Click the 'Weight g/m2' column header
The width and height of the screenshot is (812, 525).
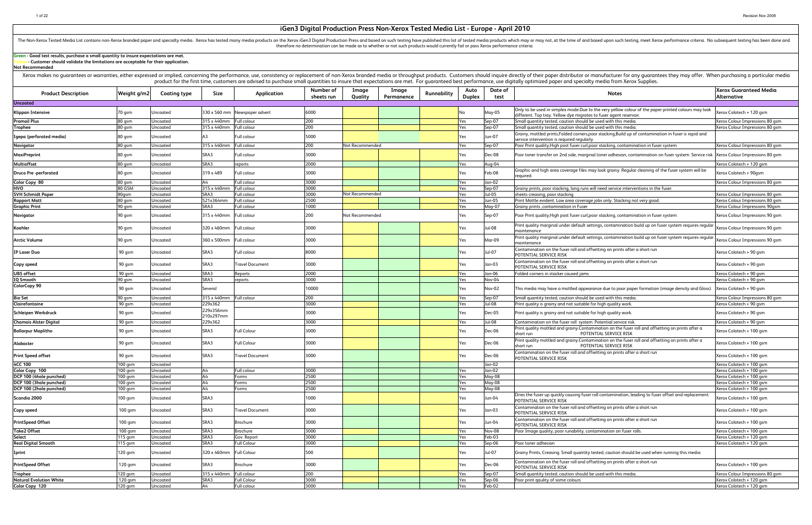pos(134,94)
